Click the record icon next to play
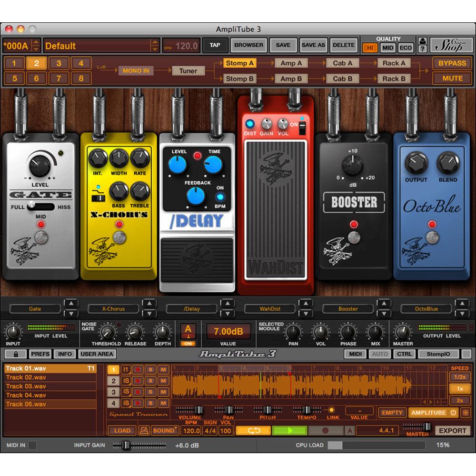The width and height of the screenshot is (476, 476). click(325, 430)
